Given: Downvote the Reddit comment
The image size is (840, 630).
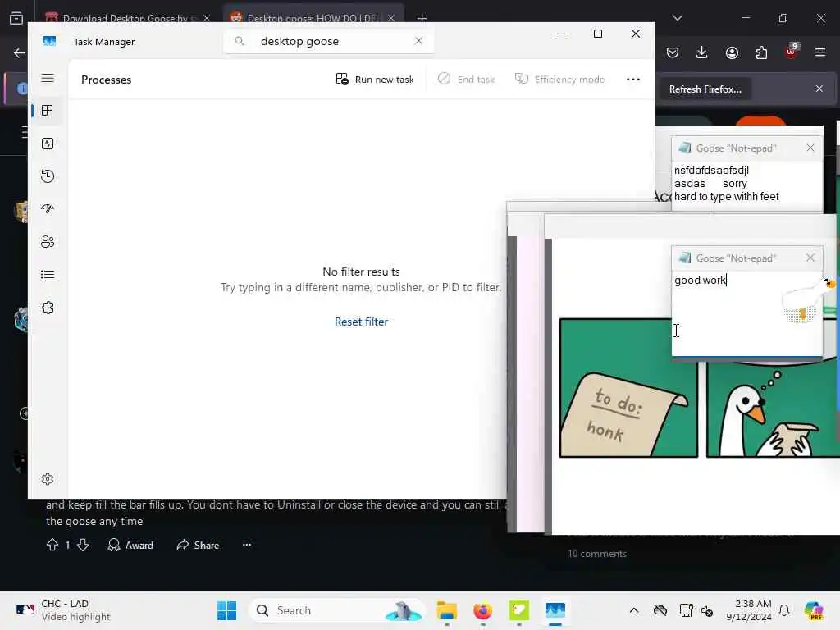Looking at the screenshot, I should tap(83, 545).
